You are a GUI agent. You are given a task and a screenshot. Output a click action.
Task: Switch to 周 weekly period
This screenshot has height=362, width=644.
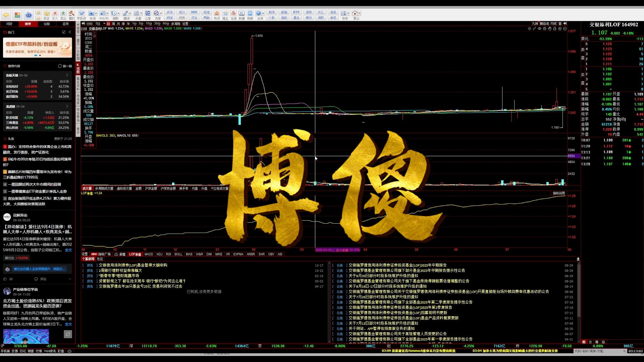tap(113, 24)
